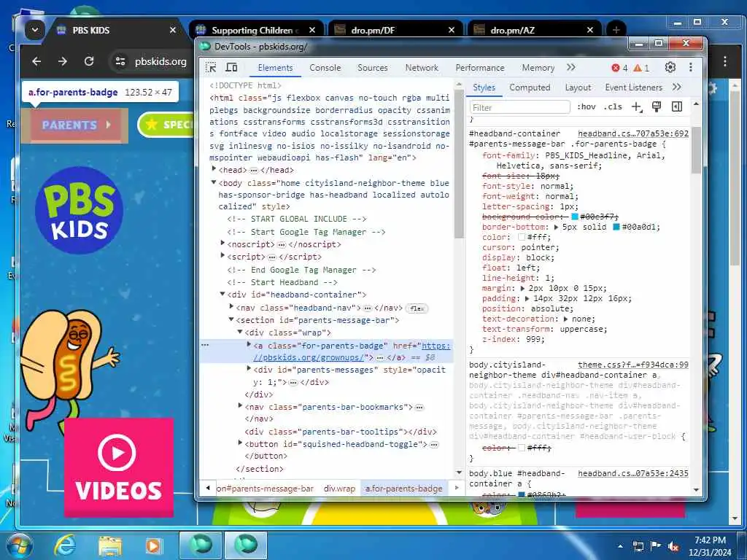Open the Event Listeners tab
The width and height of the screenshot is (747, 560).
pyautogui.click(x=634, y=87)
